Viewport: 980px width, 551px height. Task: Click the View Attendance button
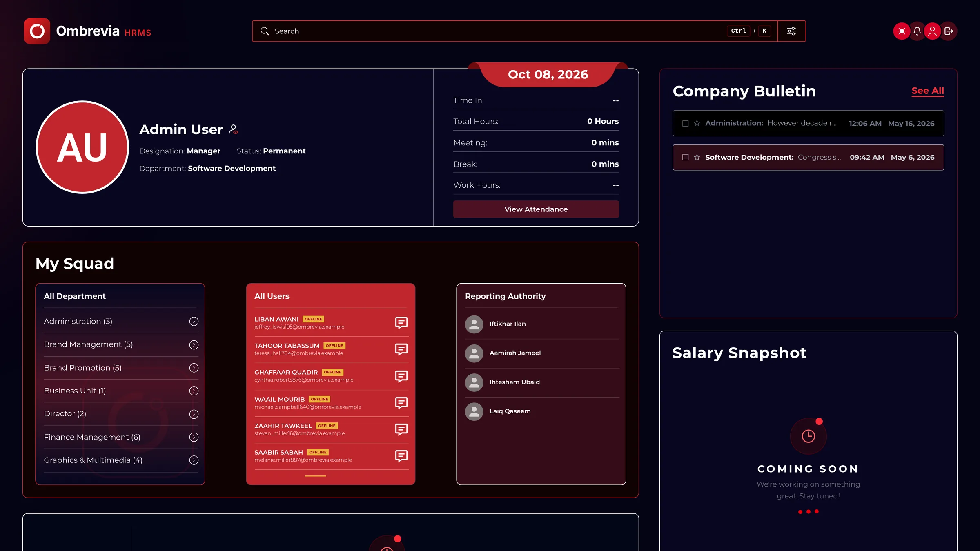pyautogui.click(x=536, y=209)
